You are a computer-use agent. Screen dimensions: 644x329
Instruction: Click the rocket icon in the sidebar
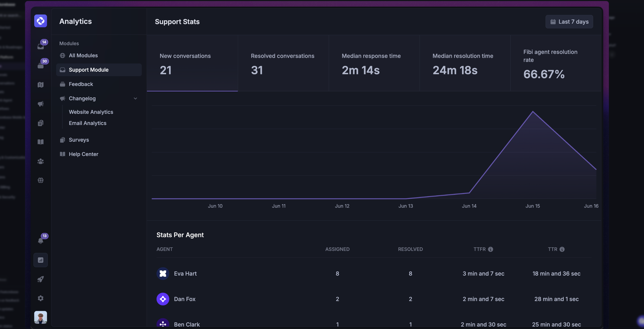[41, 279]
